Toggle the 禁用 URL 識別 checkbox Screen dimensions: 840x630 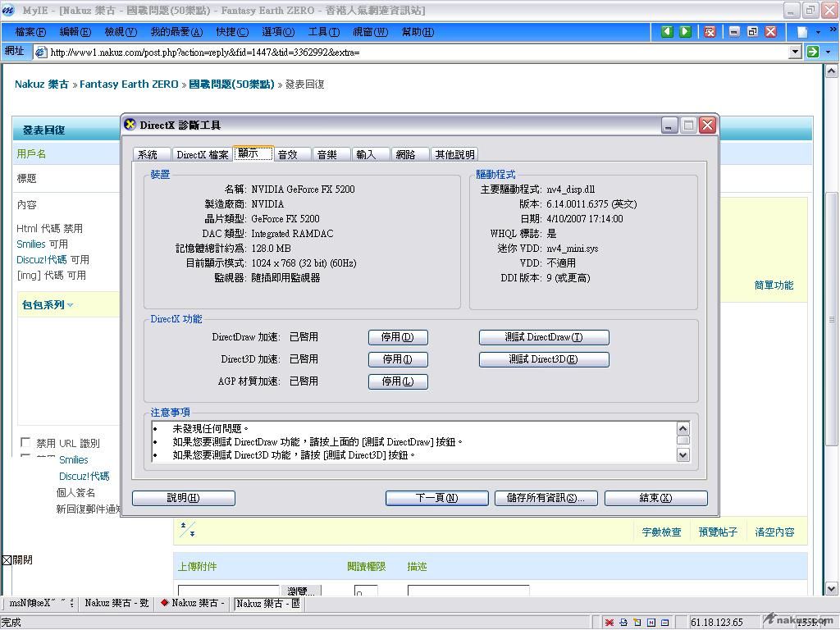tap(25, 443)
